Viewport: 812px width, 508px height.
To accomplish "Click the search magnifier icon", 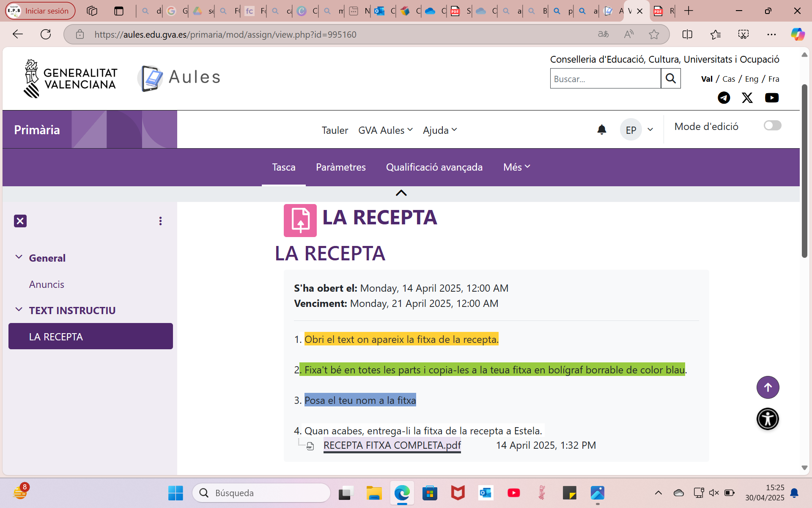I will click(x=671, y=78).
